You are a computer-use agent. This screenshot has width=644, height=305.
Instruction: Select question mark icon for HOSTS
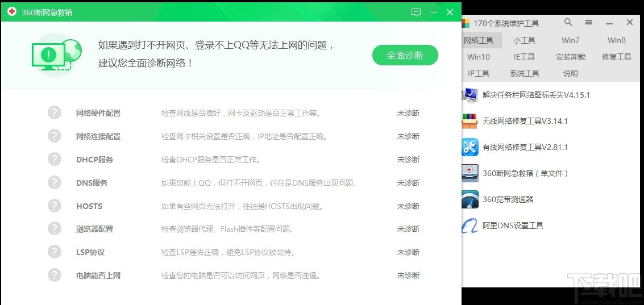[54, 205]
